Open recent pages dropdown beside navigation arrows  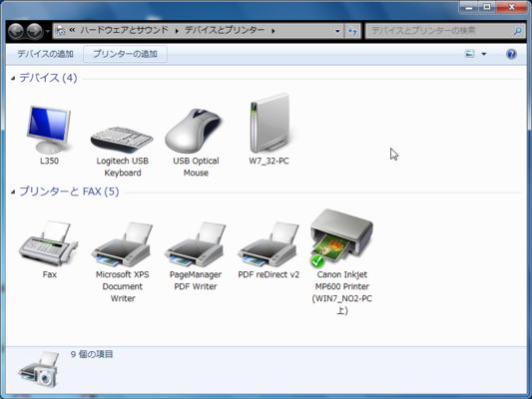tap(48, 31)
